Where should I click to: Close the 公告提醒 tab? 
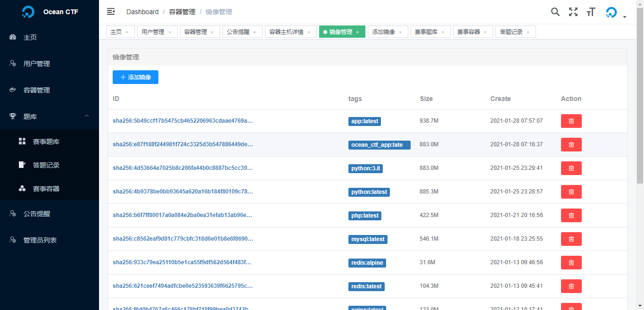coord(255,32)
